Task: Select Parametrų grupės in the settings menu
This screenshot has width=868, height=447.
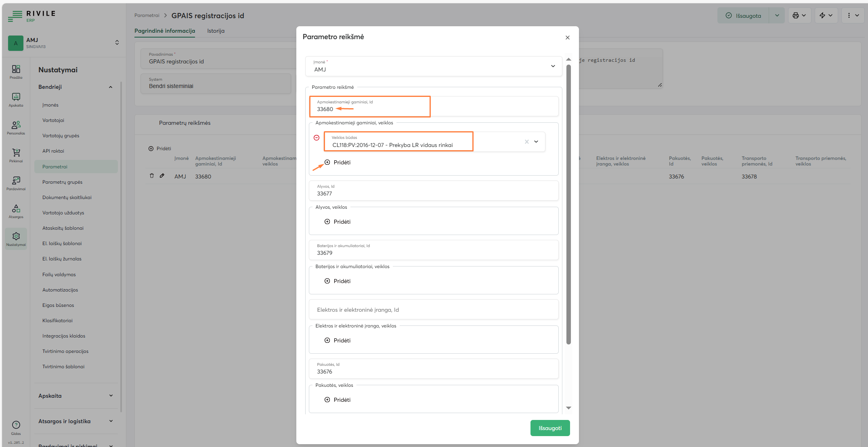Action: [62, 182]
